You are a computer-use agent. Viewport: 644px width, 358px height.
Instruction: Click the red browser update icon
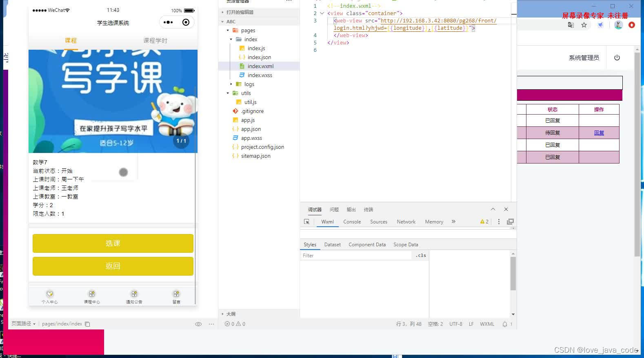pos(632,25)
